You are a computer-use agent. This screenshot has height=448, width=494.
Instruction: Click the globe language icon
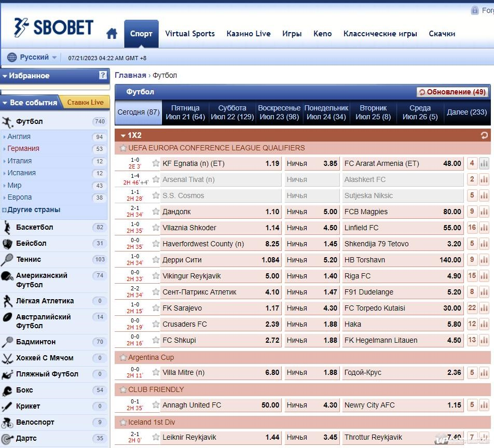tap(11, 58)
